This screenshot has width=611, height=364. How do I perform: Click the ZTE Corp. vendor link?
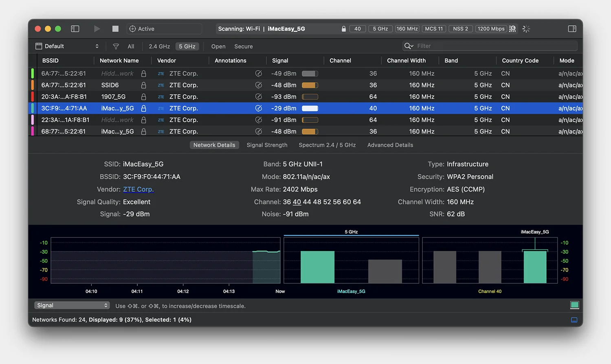coord(138,189)
